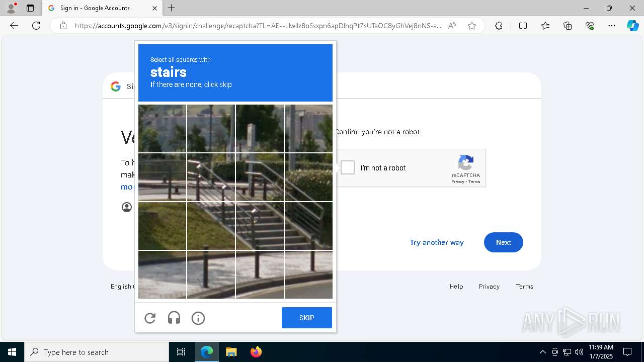Open the Privacy footer link

[x=489, y=286]
